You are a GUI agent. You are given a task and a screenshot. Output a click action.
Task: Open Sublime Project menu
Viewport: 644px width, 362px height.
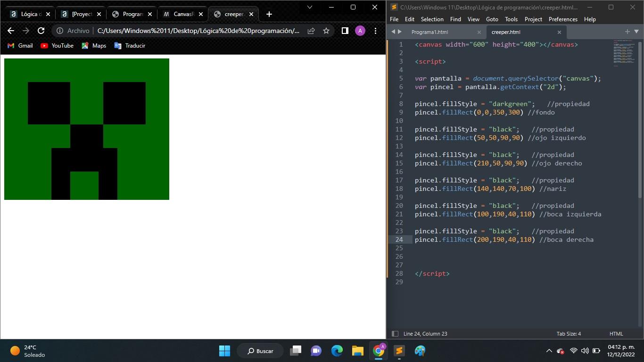pos(533,19)
